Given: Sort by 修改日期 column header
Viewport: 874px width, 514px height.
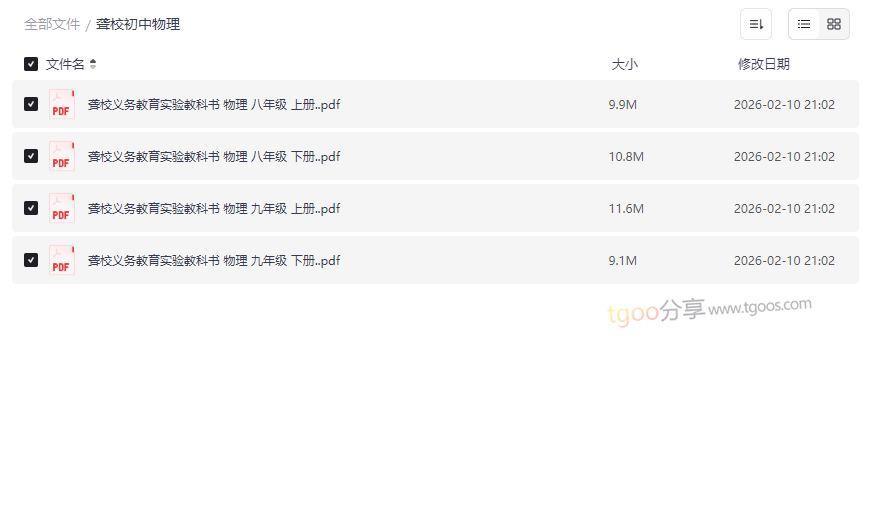Looking at the screenshot, I should point(764,64).
